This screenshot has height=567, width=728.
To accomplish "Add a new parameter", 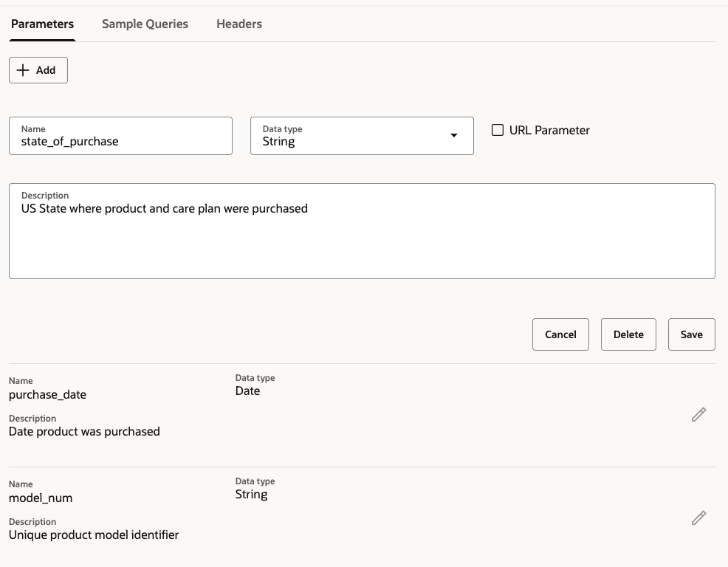I will point(38,70).
